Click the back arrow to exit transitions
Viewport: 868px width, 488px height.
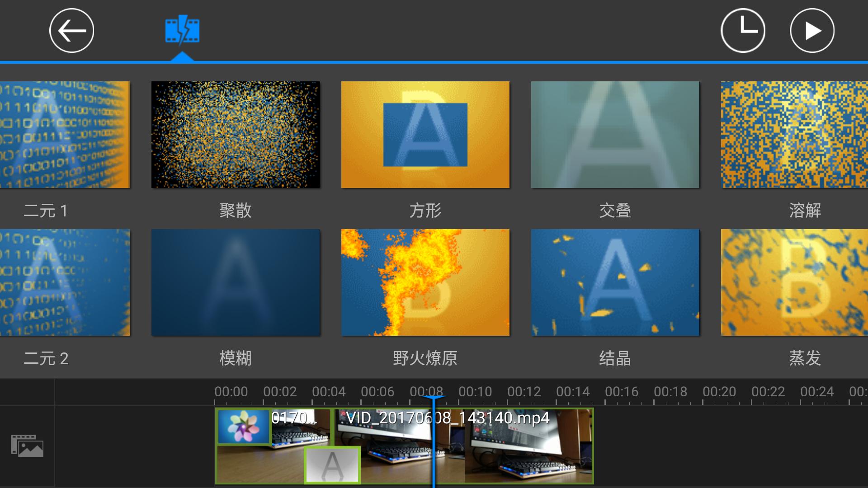(71, 30)
